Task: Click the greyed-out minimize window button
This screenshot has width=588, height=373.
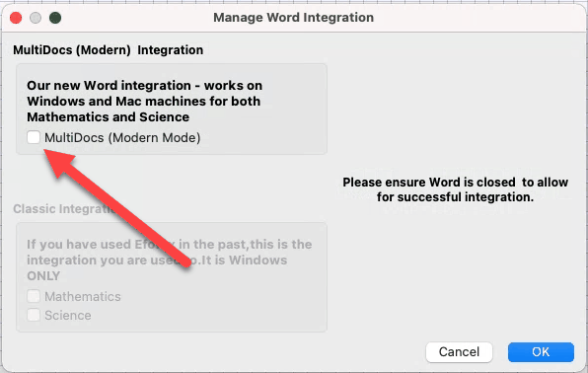Action: point(36,18)
